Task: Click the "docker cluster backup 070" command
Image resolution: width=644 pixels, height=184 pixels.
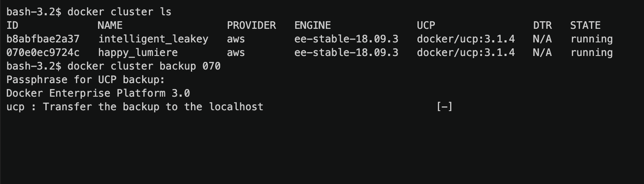Action: point(144,66)
